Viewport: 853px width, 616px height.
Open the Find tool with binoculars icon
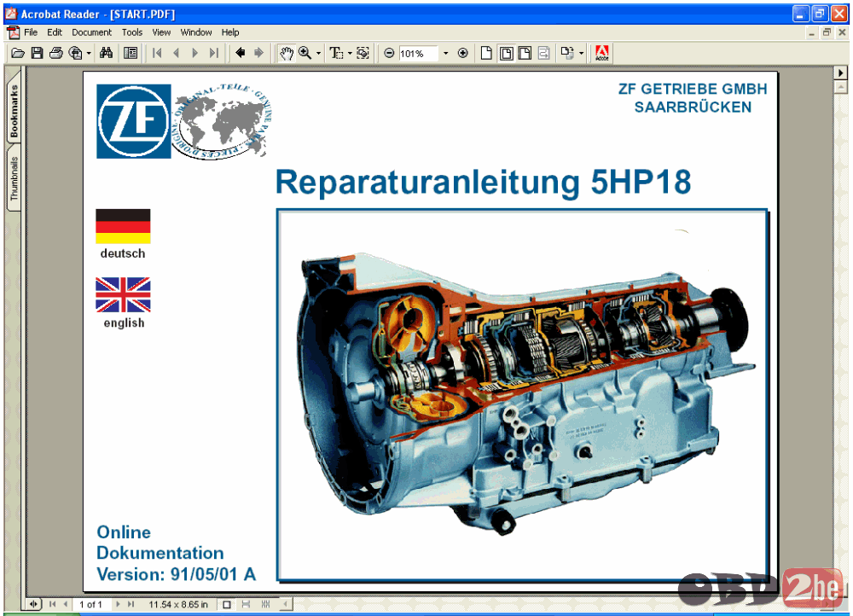(x=106, y=54)
